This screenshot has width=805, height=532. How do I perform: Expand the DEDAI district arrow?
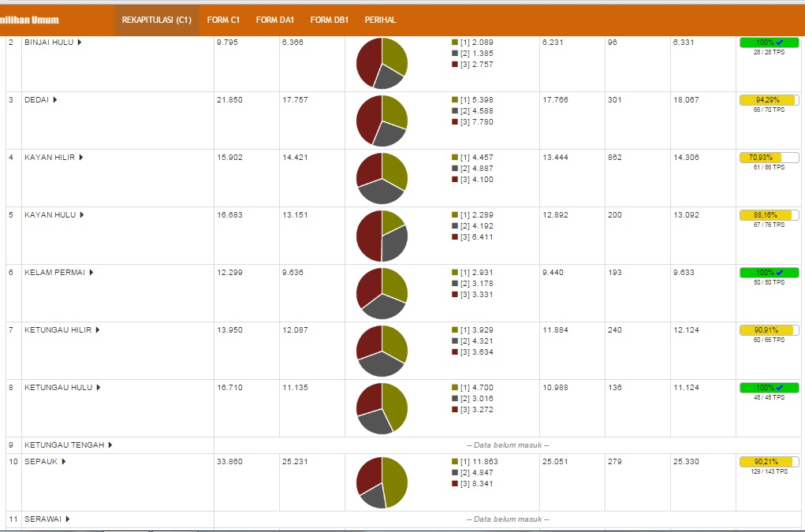tap(54, 100)
